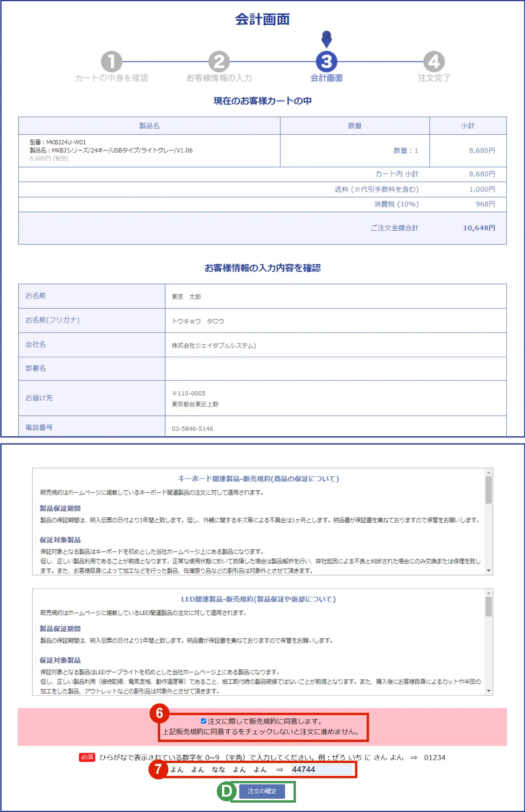Click the 会社名 row label

tap(35, 344)
